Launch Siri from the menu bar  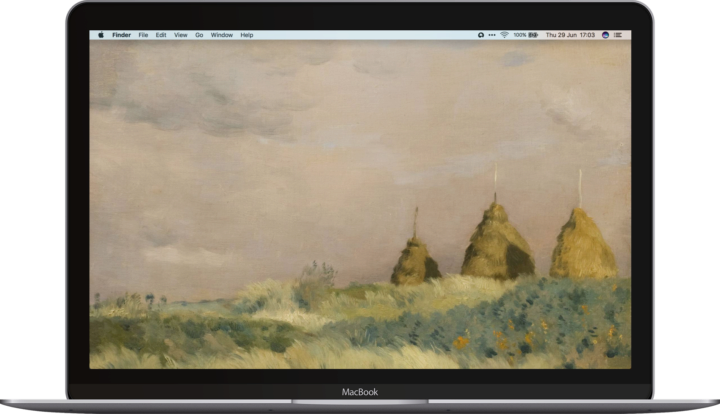click(x=605, y=35)
